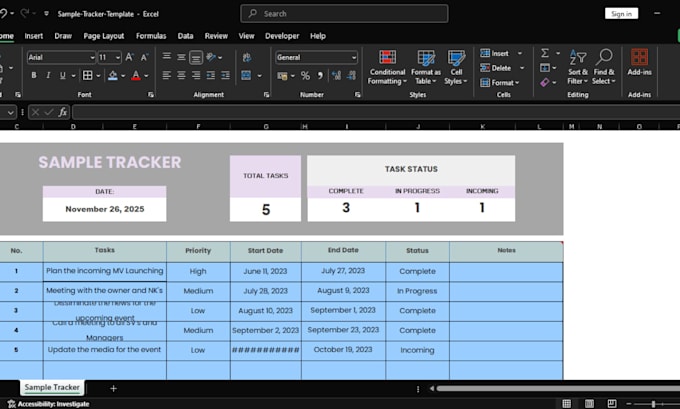Switch to the Formulas tab
The height and width of the screenshot is (409, 680).
(151, 36)
